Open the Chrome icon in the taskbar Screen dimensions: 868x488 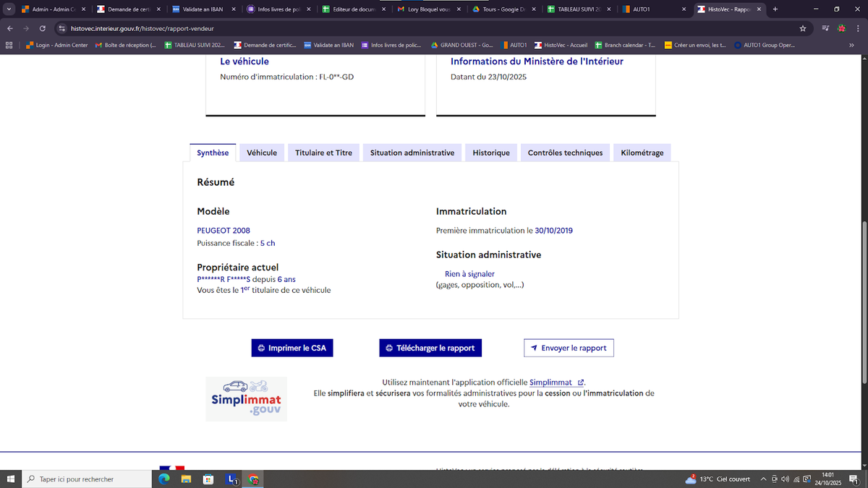pyautogui.click(x=253, y=479)
